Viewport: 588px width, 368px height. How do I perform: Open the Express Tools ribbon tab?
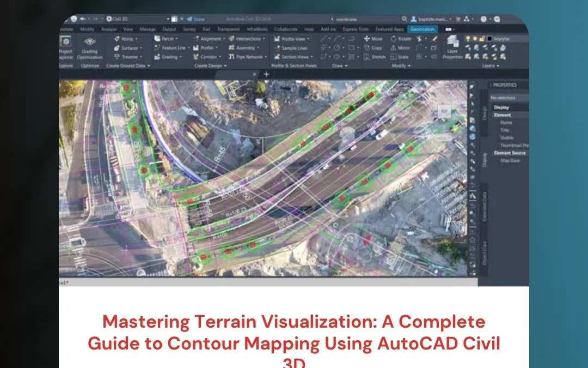pos(356,29)
